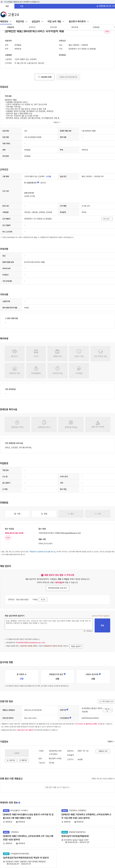Click info icon beside 고용24 입사지원
The width and height of the screenshot is (115, 868).
pos(100,674)
